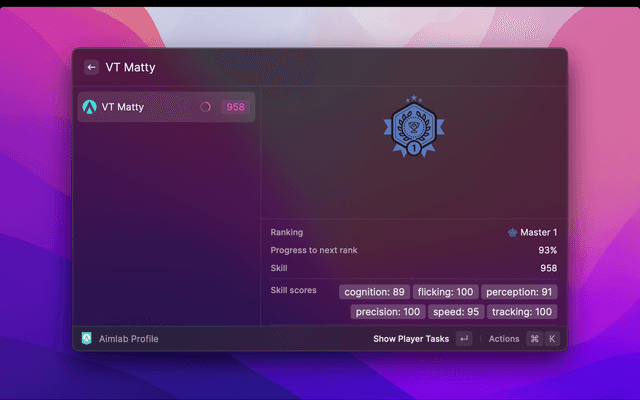The width and height of the screenshot is (640, 400).
Task: Click the loading spinner in the list row
Action: tap(205, 107)
